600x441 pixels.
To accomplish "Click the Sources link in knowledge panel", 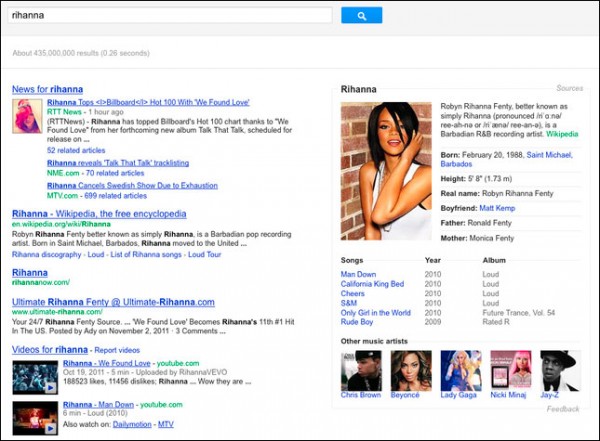I will [569, 89].
